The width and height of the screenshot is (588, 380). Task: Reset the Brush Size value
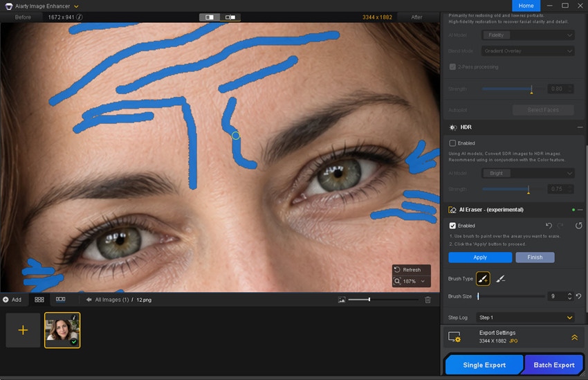coord(578,296)
